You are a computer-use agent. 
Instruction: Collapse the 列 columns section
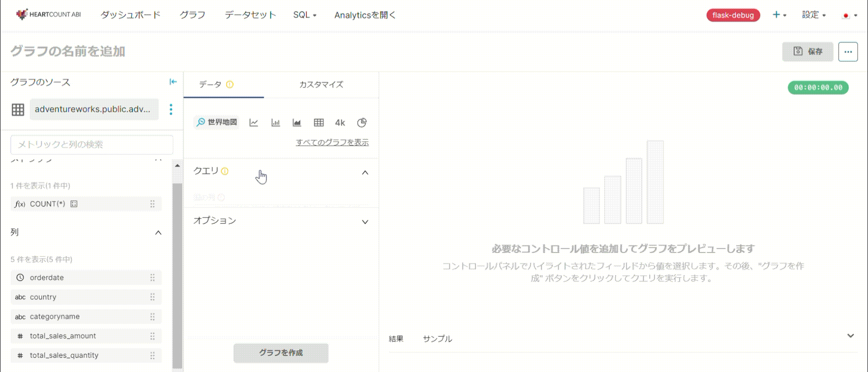pyautogui.click(x=158, y=233)
